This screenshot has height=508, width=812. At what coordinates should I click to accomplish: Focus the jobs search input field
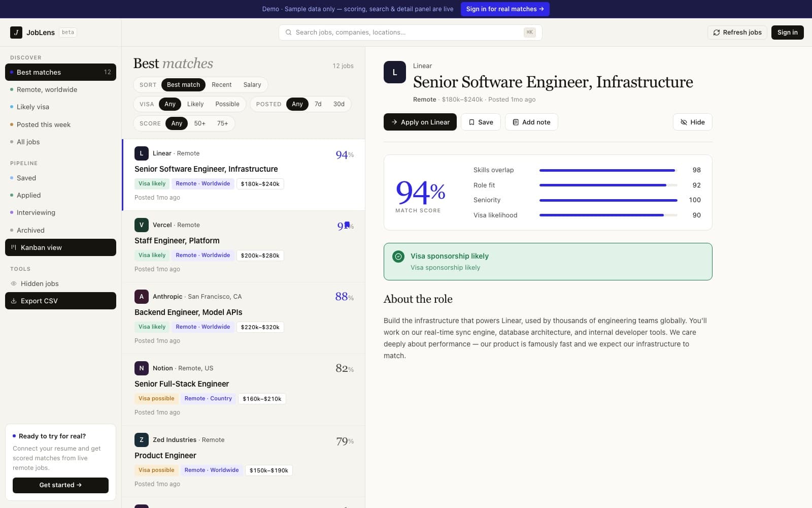pos(410,33)
